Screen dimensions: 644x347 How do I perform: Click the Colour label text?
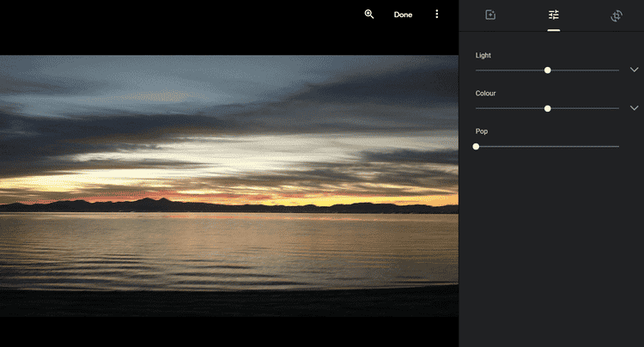486,93
